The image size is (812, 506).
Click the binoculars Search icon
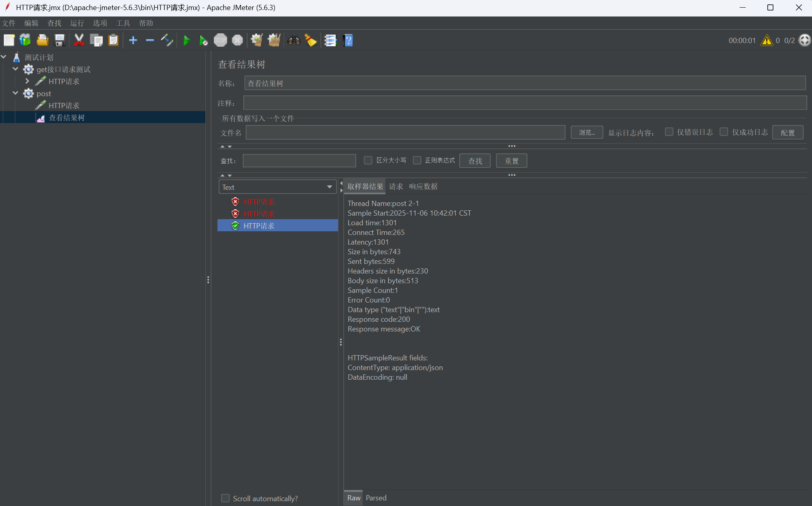294,40
